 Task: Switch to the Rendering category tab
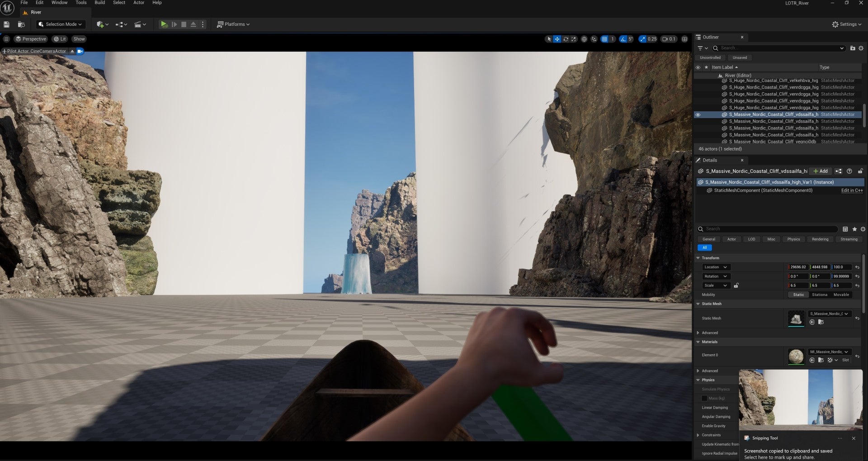820,239
